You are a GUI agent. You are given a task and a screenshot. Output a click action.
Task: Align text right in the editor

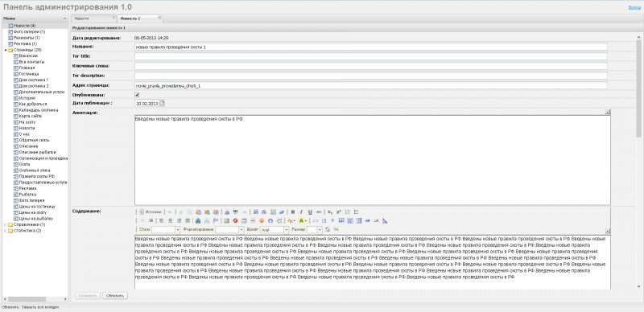[x=179, y=220]
